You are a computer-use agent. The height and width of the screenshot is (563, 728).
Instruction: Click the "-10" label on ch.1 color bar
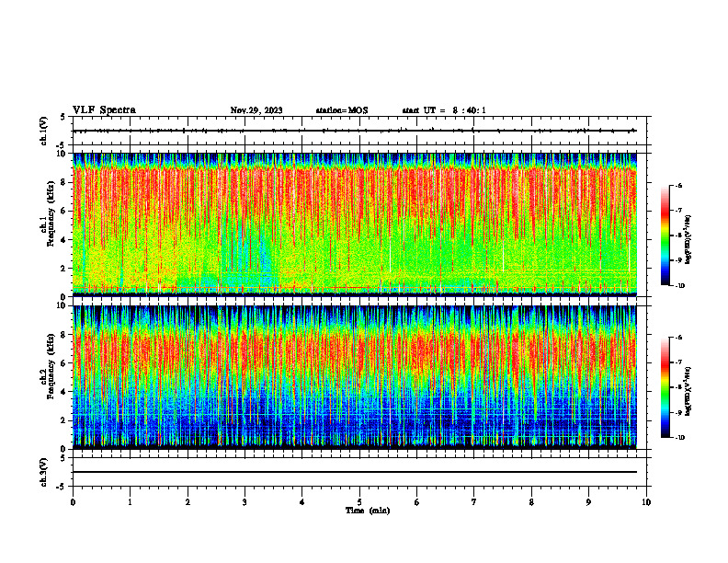tap(679, 285)
